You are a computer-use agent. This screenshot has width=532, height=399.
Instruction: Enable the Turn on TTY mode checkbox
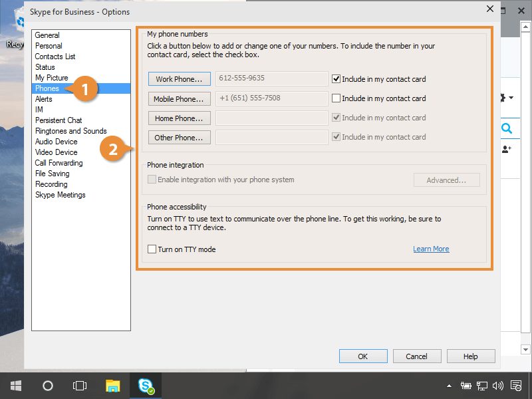(152, 249)
